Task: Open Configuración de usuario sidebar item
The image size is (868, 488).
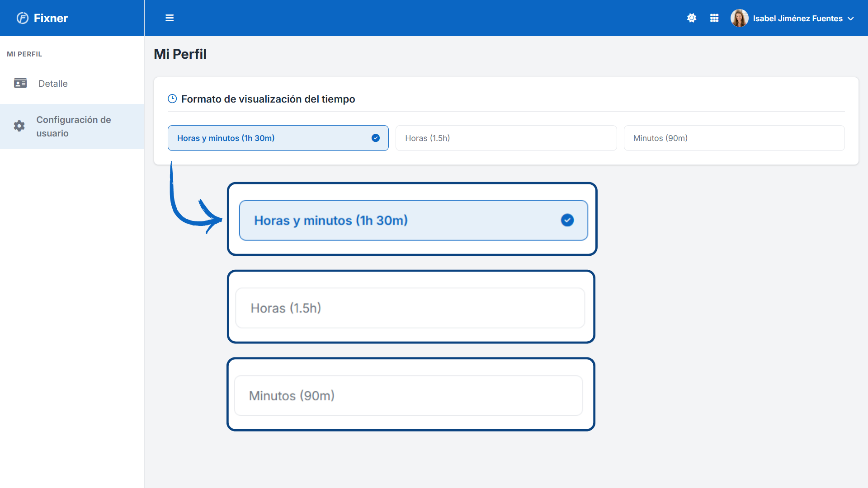Action: pyautogui.click(x=72, y=127)
